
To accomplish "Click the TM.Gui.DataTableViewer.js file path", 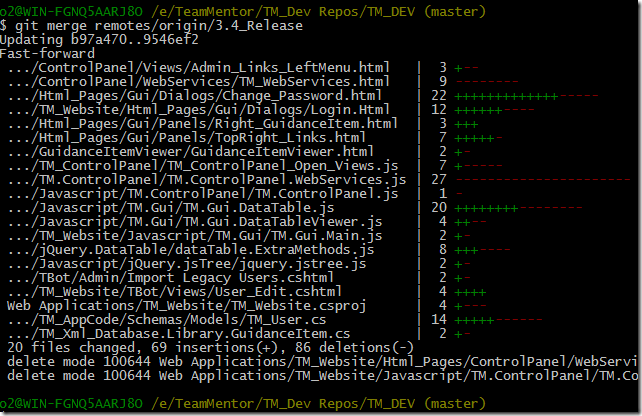I will (195, 222).
